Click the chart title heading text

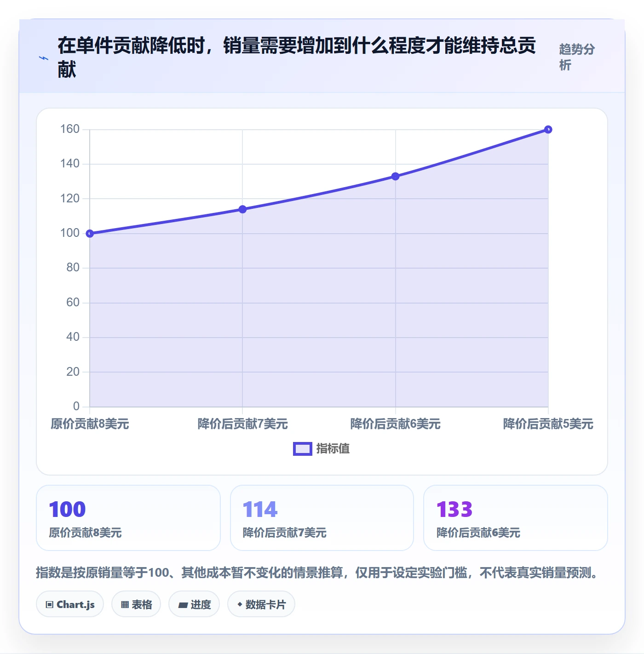[x=297, y=57]
